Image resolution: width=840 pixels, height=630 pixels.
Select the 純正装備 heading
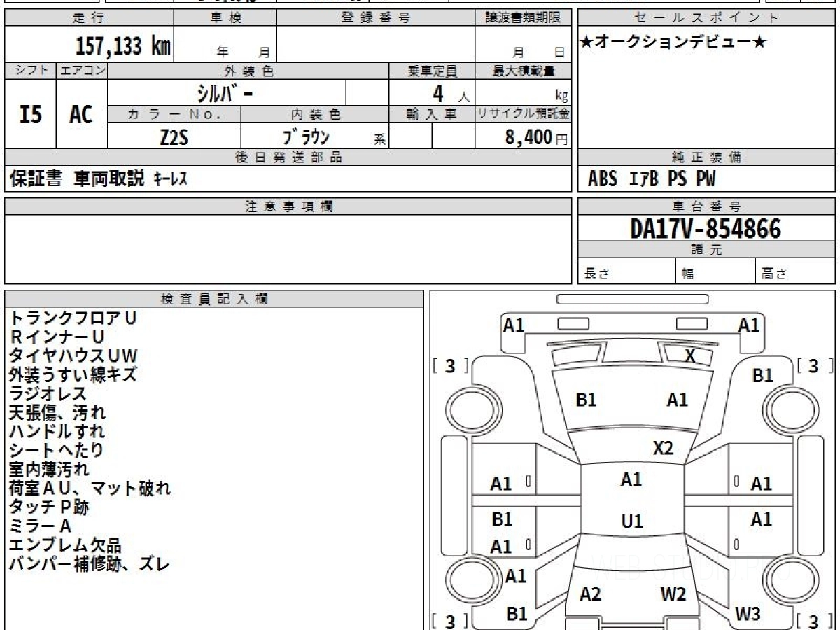point(706,157)
